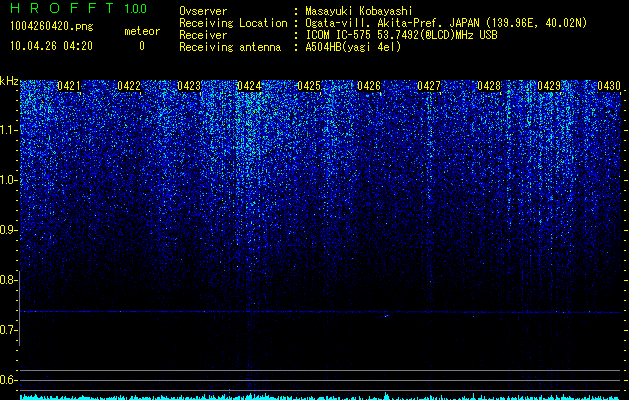This screenshot has width=629, height=400.
Task: Select the 0428 time marker
Action: pos(489,86)
